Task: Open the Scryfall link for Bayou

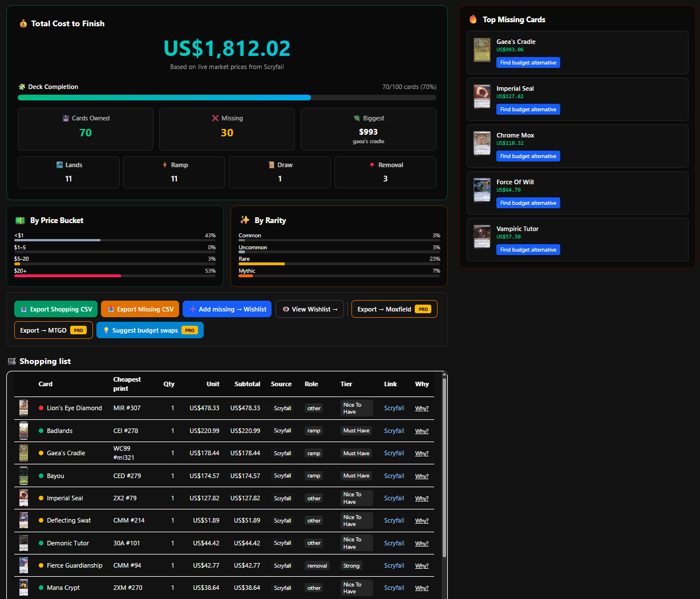Action: pos(394,476)
